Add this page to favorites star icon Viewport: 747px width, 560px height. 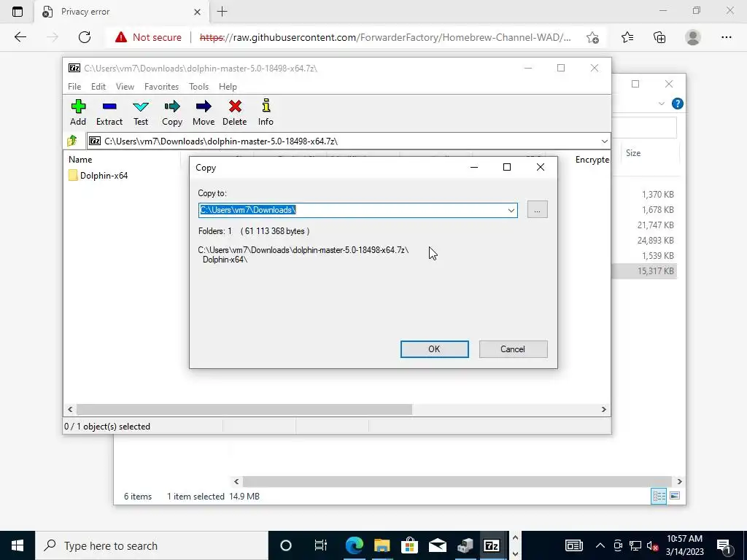[592, 37]
